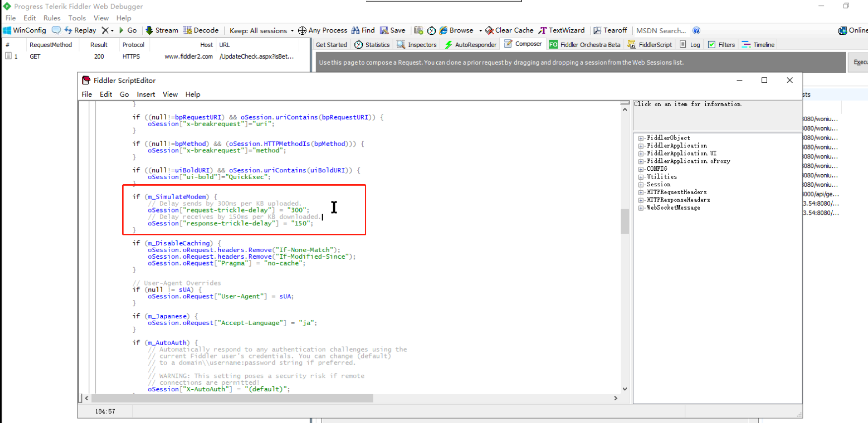
Task: Click the Tearoff toolbar button
Action: (610, 30)
